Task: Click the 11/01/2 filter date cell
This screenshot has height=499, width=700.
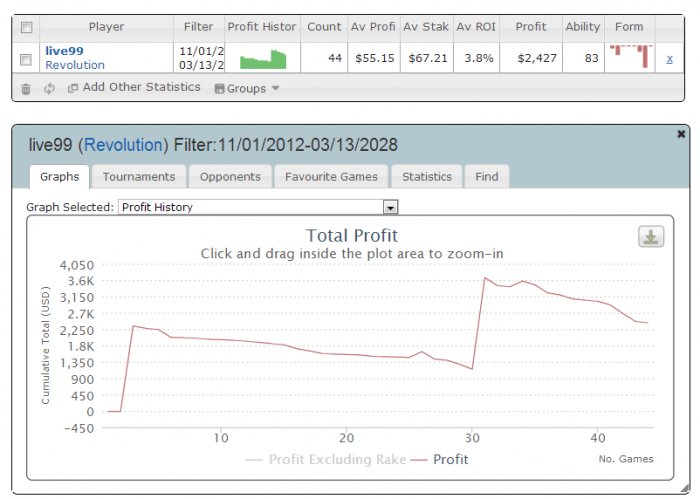Action: [201, 51]
